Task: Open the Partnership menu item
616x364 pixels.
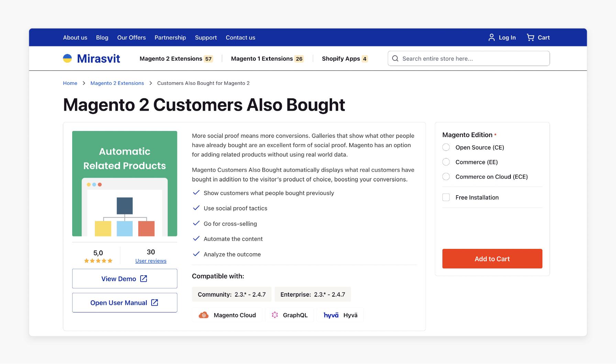Action: pyautogui.click(x=170, y=37)
